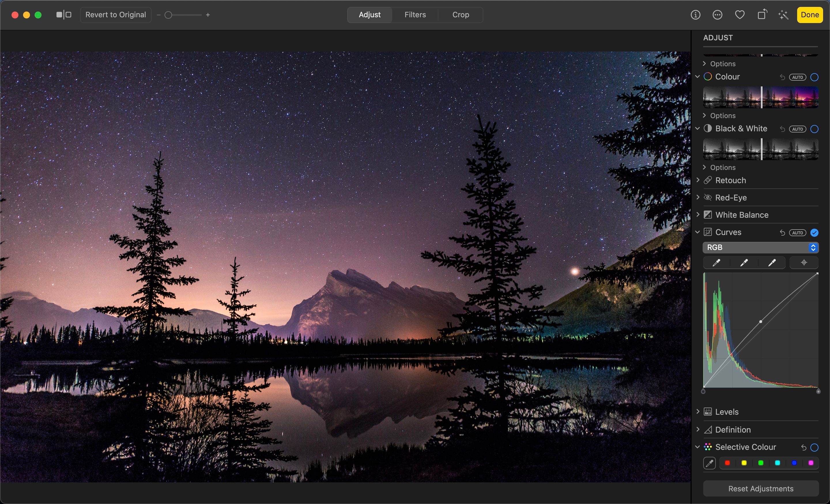This screenshot has height=504, width=830.
Task: Enable the Black & White adjustment circle
Action: click(814, 129)
